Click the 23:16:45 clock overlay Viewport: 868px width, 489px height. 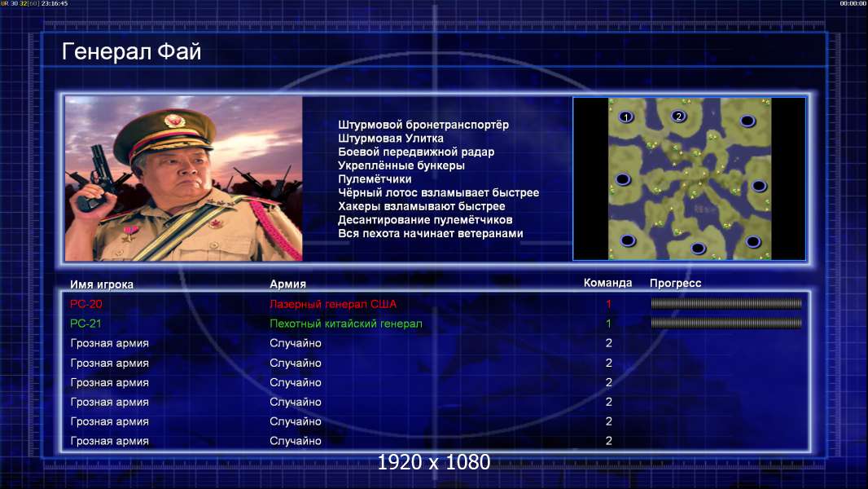click(x=55, y=3)
